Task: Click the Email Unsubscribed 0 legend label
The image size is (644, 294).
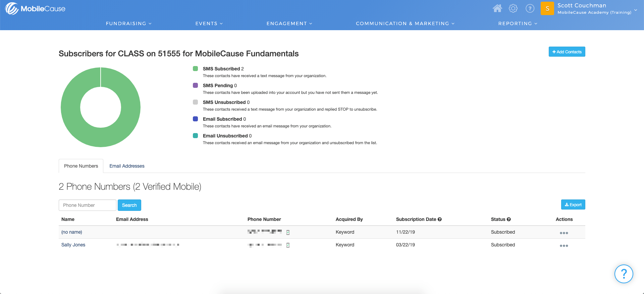Action: [x=227, y=136]
